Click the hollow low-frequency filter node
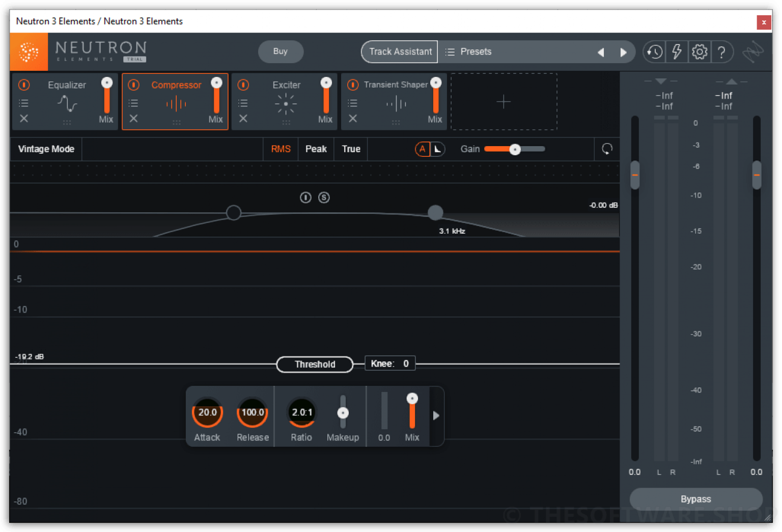 pos(234,212)
